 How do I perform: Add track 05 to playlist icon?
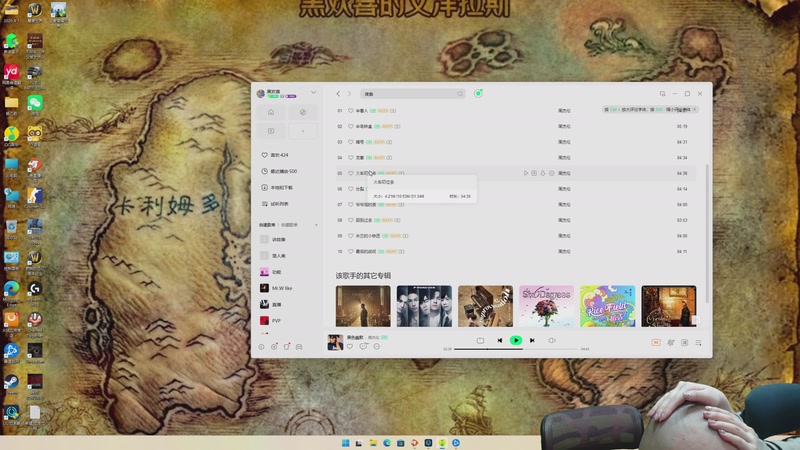(534, 173)
